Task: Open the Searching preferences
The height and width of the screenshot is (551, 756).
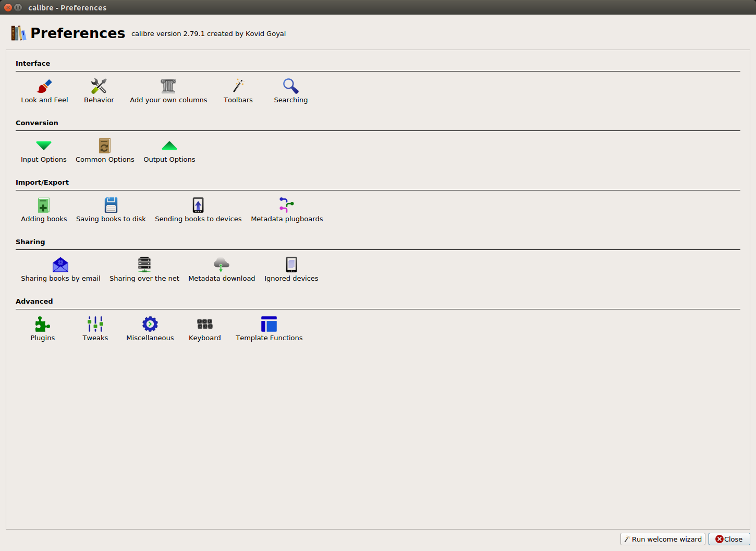Action: [291, 91]
